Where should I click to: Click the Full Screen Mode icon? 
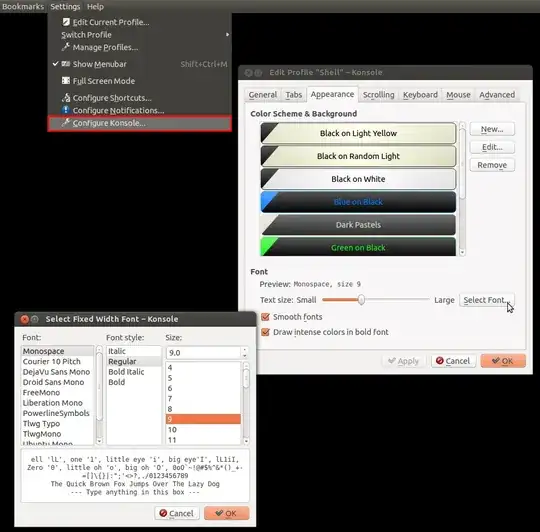coord(65,81)
